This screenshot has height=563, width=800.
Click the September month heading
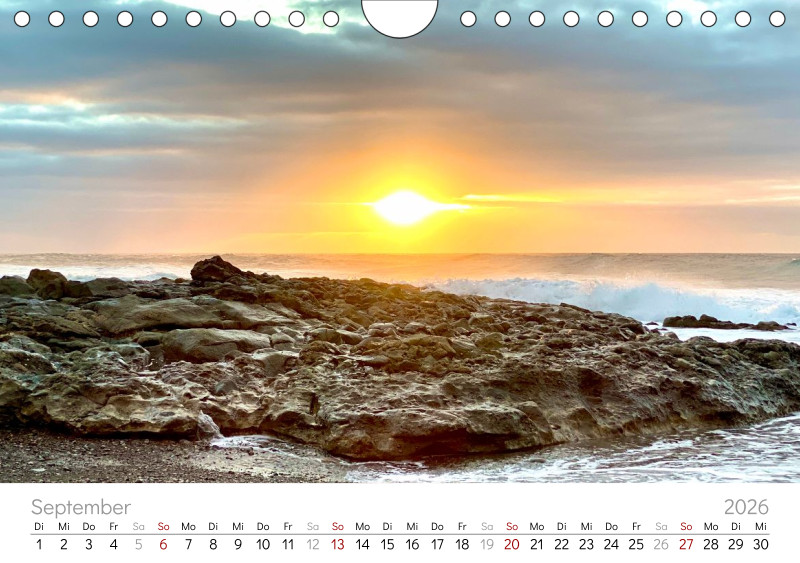[x=80, y=507]
